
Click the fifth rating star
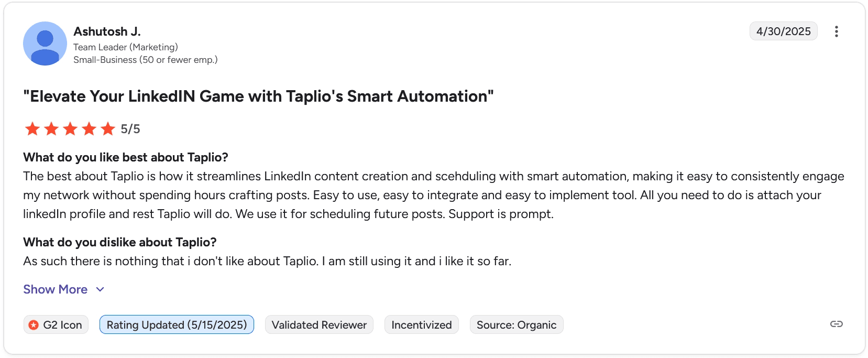(108, 128)
